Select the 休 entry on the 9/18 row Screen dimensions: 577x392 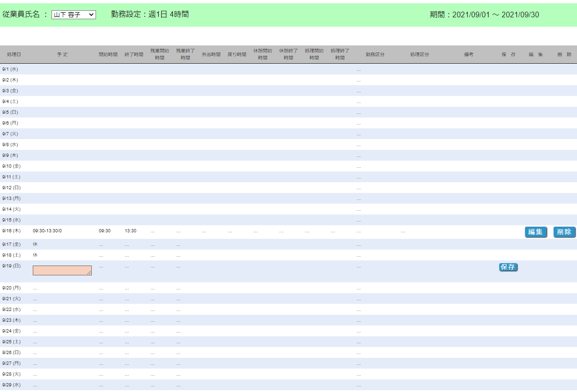pos(35,255)
